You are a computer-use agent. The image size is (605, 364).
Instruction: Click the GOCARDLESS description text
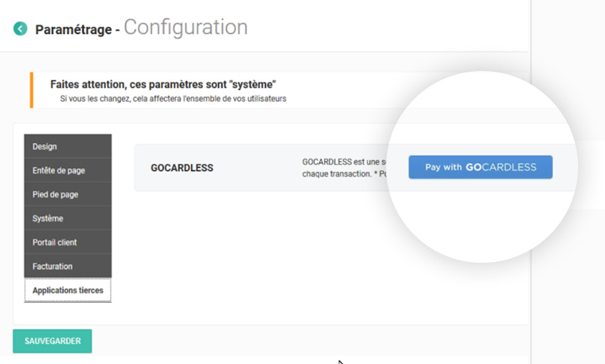[342, 168]
